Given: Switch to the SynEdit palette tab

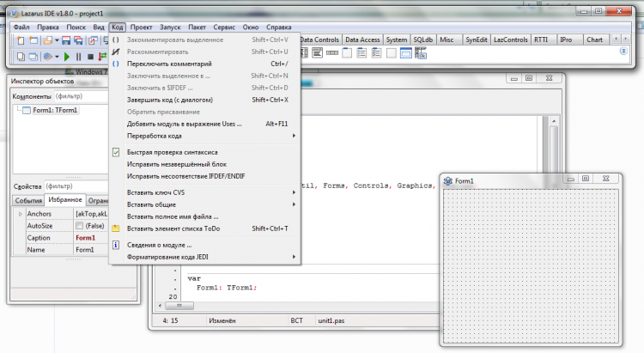Looking at the screenshot, I should (476, 40).
